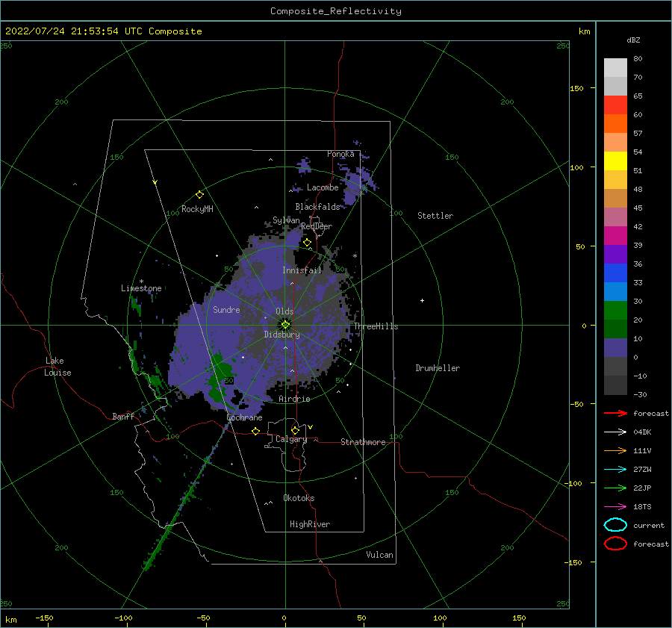Click the Banff label
The image size is (672, 628).
(123, 417)
